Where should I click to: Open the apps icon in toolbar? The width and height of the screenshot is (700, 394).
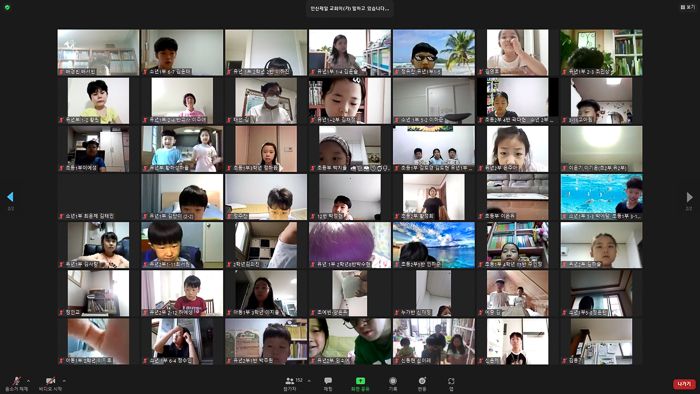(451, 383)
